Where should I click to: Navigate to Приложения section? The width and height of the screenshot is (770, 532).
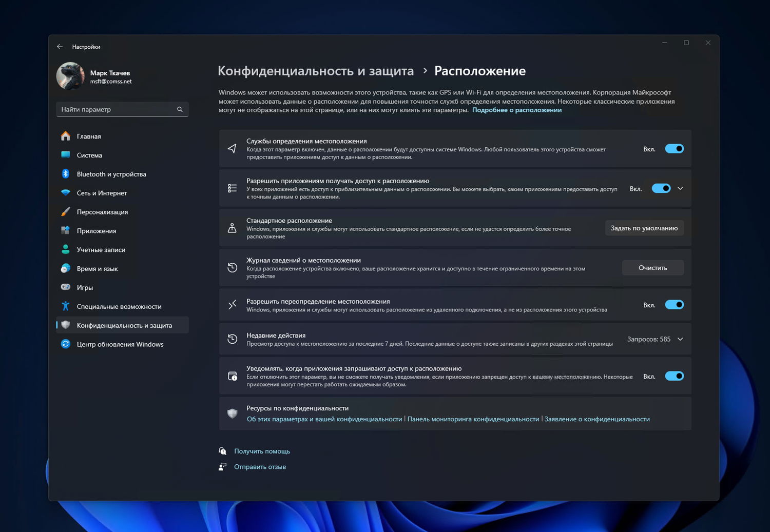122,231
